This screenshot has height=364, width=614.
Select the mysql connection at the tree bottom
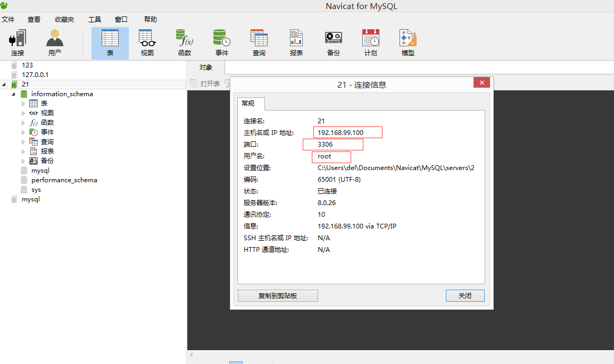pyautogui.click(x=30, y=199)
